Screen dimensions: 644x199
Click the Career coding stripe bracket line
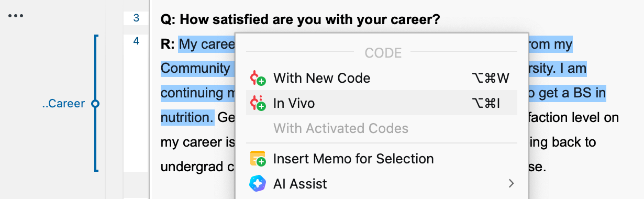click(x=95, y=63)
